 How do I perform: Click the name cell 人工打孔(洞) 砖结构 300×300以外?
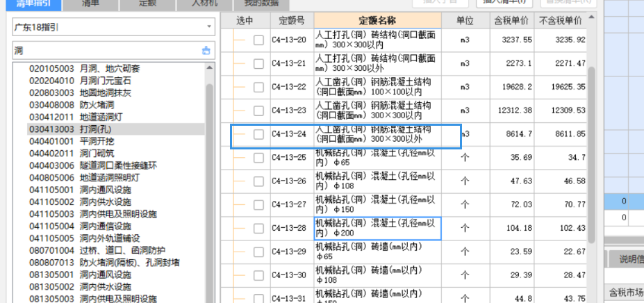tap(377, 64)
